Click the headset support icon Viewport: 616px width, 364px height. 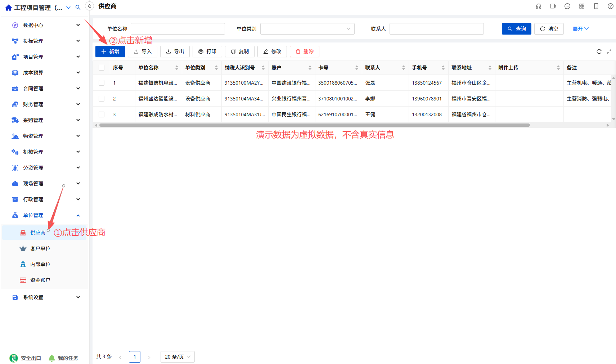[x=539, y=6]
